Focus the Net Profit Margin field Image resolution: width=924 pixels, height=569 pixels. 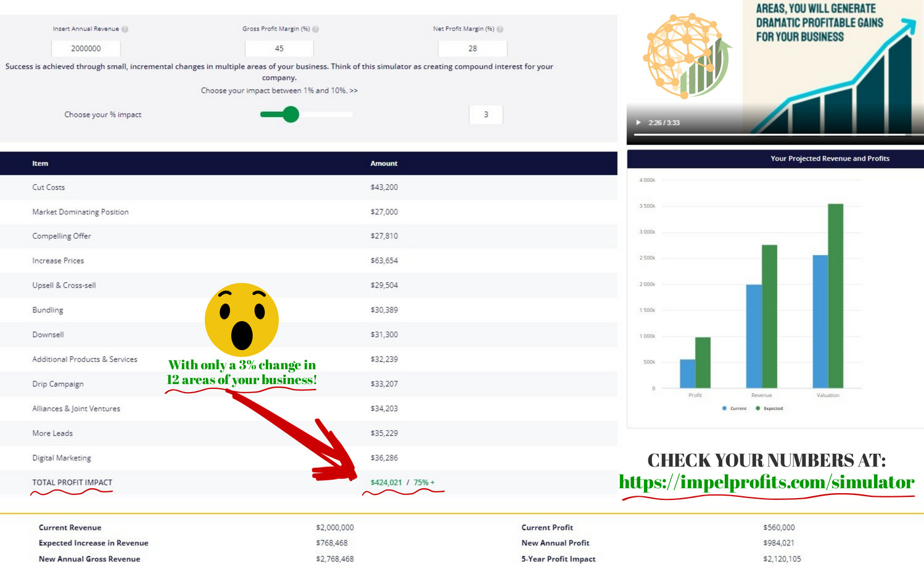(x=472, y=48)
